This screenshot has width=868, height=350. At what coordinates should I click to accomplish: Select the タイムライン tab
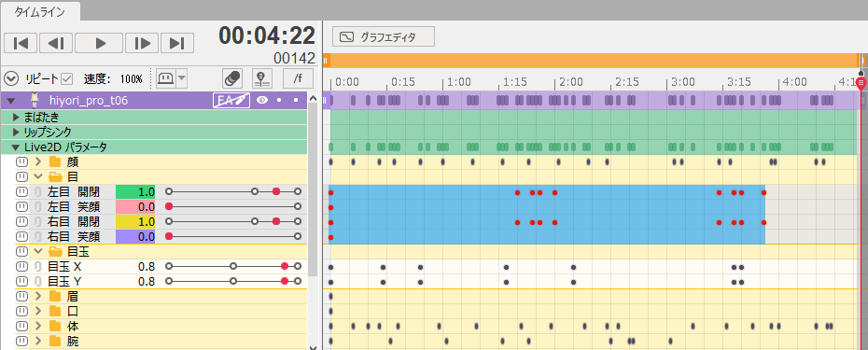pos(40,11)
